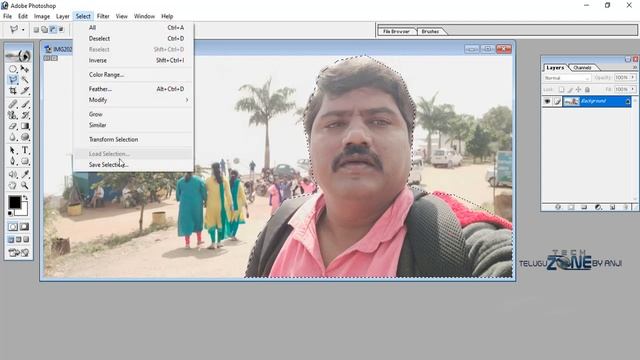This screenshot has height=360, width=640.
Task: Select the Shape tool
Action: tap(24, 161)
